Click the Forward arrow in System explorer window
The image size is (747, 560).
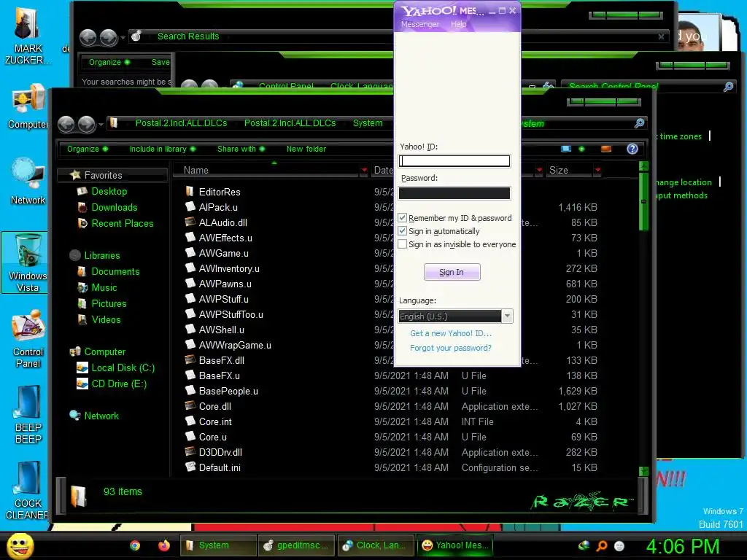(x=86, y=124)
